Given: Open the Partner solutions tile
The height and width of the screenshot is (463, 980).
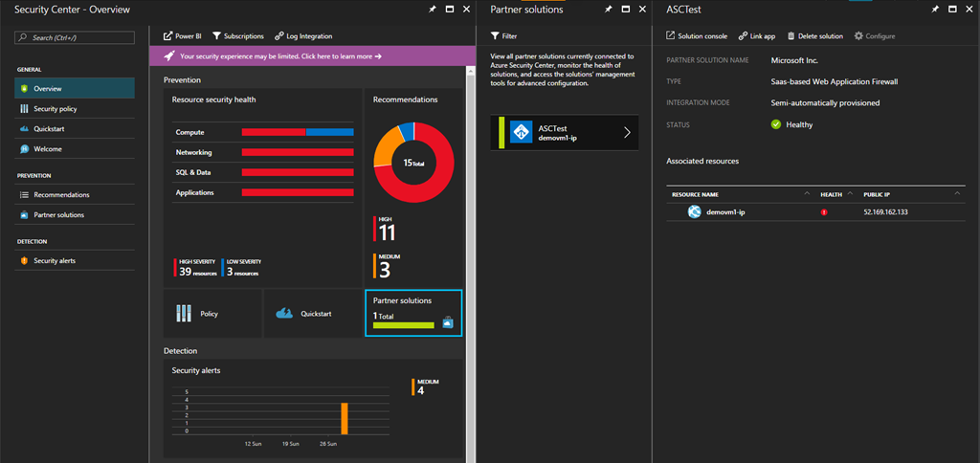Looking at the screenshot, I should coord(413,314).
